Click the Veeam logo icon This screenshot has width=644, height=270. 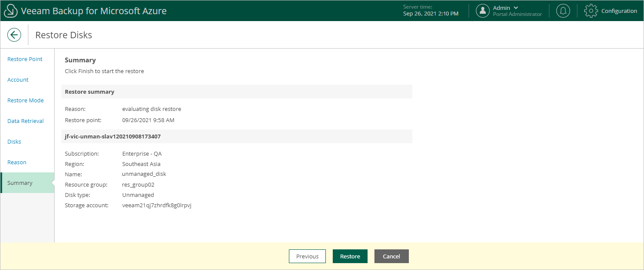[x=10, y=11]
